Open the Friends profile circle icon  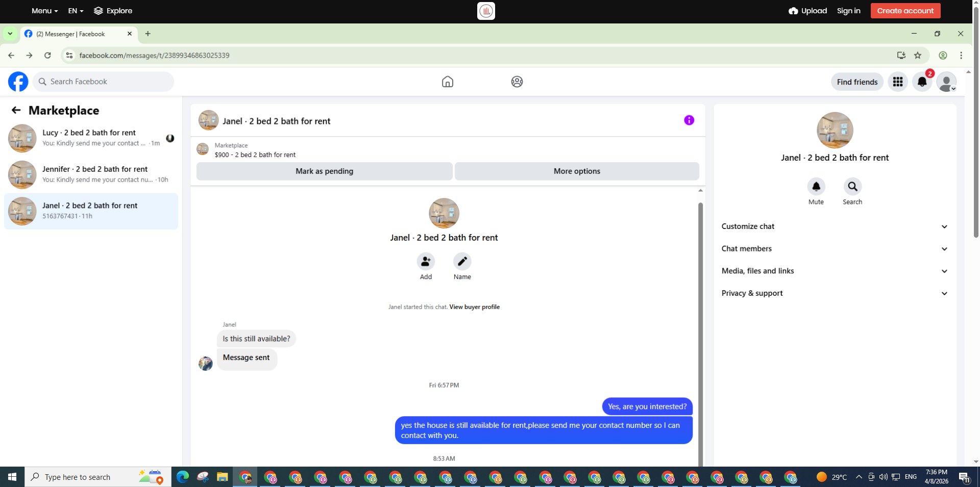(517, 82)
